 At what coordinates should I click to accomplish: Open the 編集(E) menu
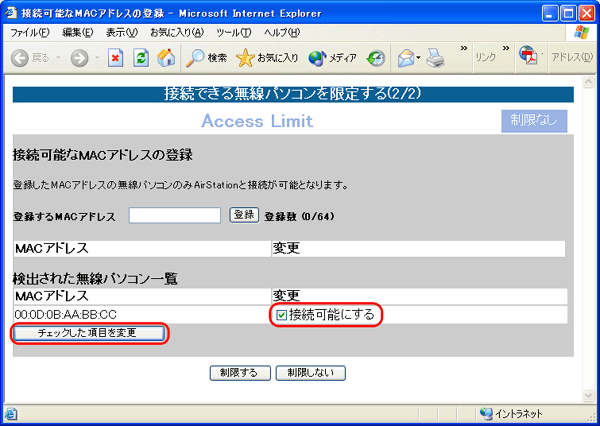[78, 33]
